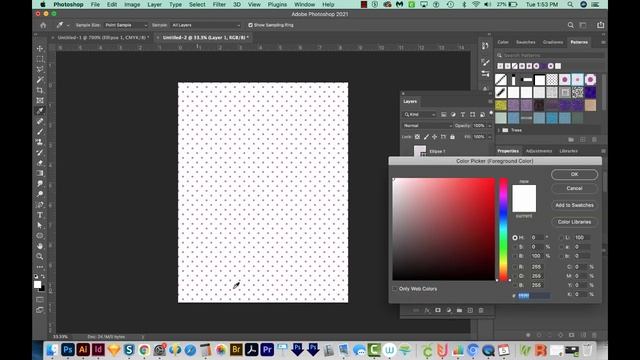Add a layer mask from Layers footer
Screen dimensions: 640x360
point(438,310)
